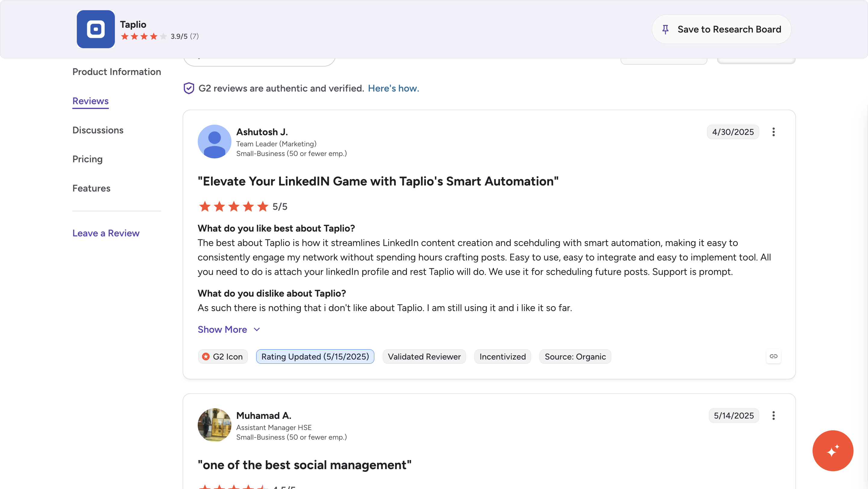Click the 5/5 star rating on Ashutosh's review

point(234,207)
